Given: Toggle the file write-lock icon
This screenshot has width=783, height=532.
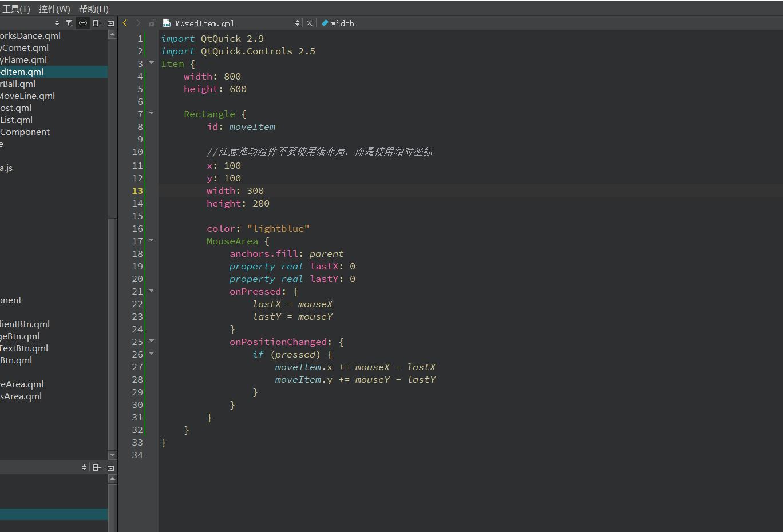Looking at the screenshot, I should 152,23.
